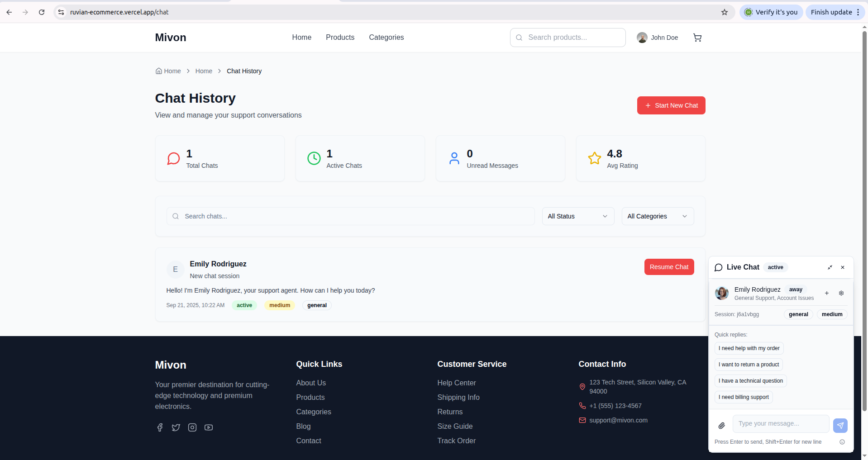Click Verify it's you button
The height and width of the screenshot is (460, 868).
[771, 12]
